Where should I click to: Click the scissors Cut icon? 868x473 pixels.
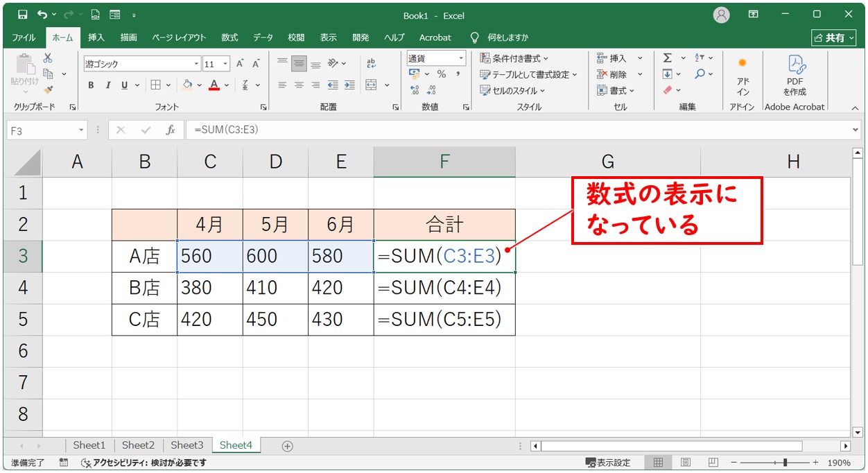coord(48,59)
